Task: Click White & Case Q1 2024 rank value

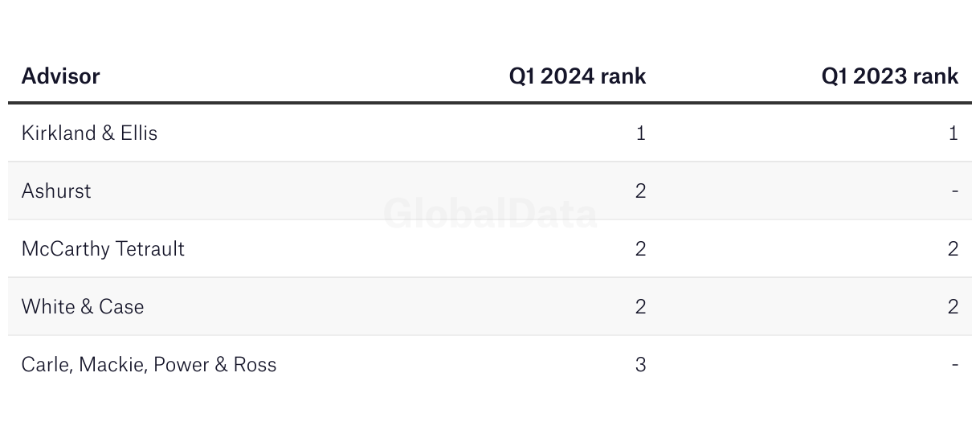Action: 640,306
